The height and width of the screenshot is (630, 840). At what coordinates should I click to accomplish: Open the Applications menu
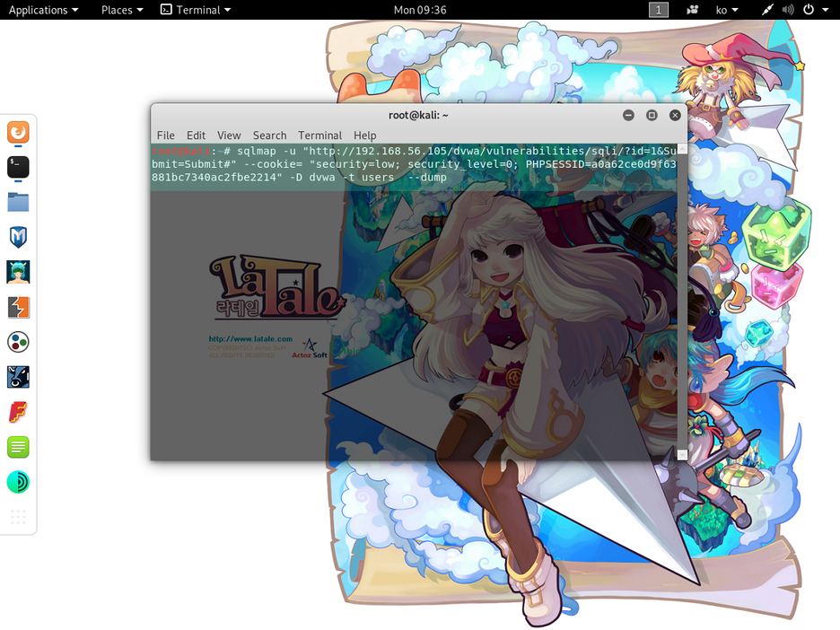coord(43,10)
